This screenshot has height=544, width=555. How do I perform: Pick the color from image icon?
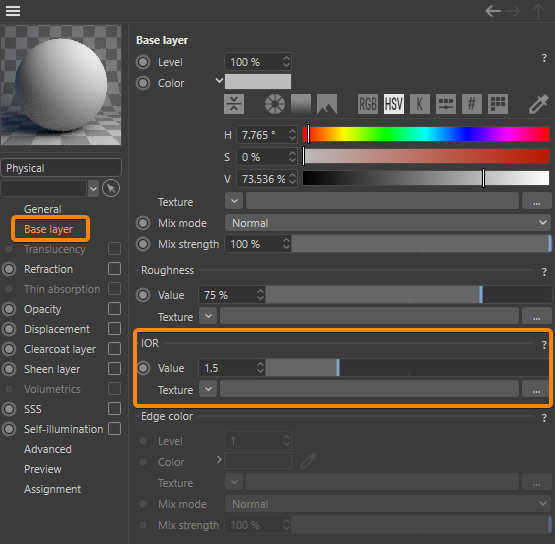point(327,104)
